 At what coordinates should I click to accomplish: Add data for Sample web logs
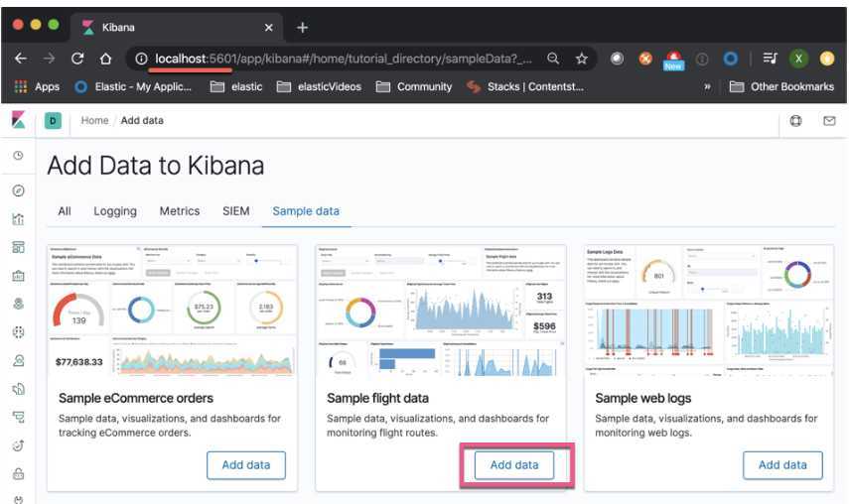click(782, 465)
